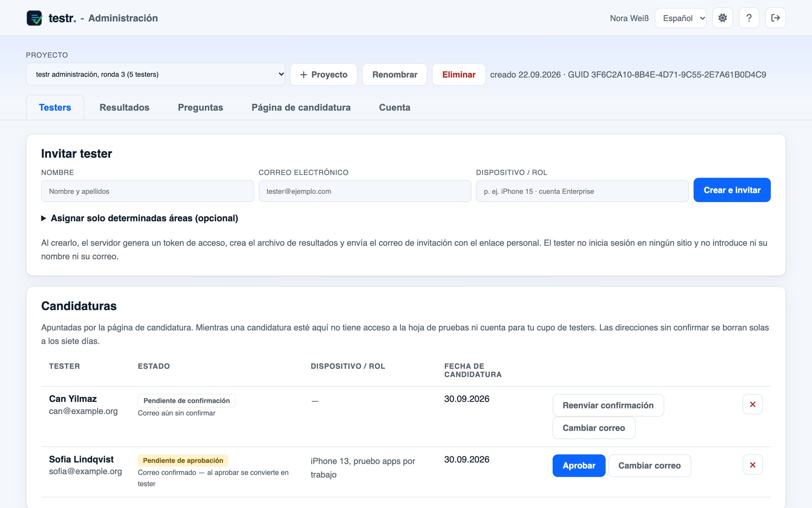Click the 'Pendiente de confirmación' status badge
This screenshot has height=508, width=812.
[186, 401]
